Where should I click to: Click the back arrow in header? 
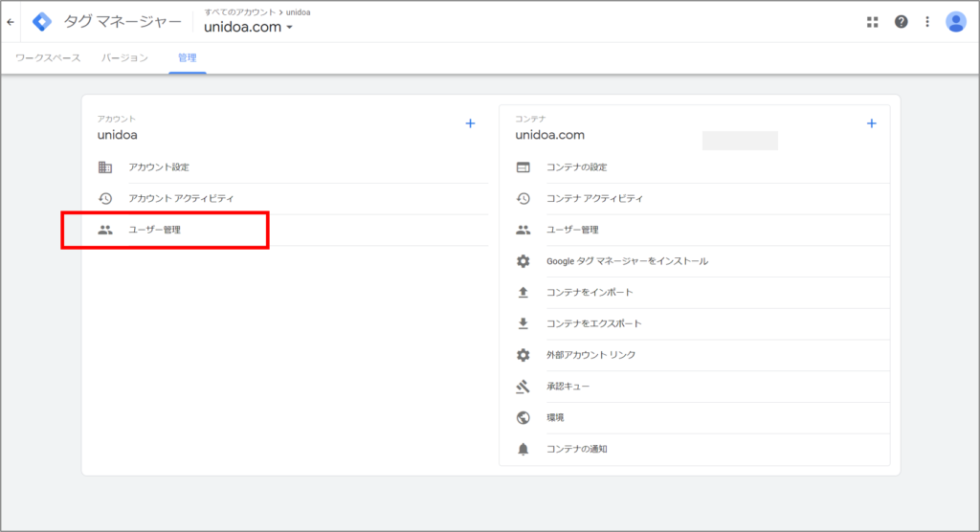[x=11, y=22]
